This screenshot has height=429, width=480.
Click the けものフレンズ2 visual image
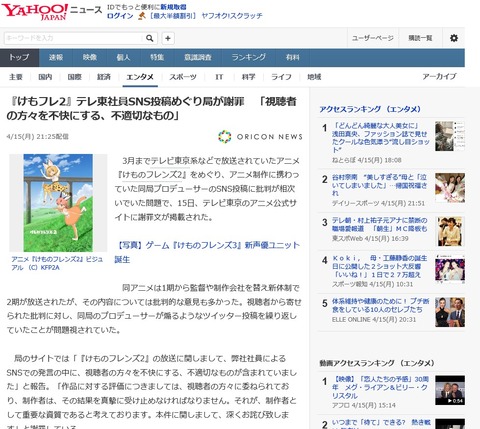(58, 203)
